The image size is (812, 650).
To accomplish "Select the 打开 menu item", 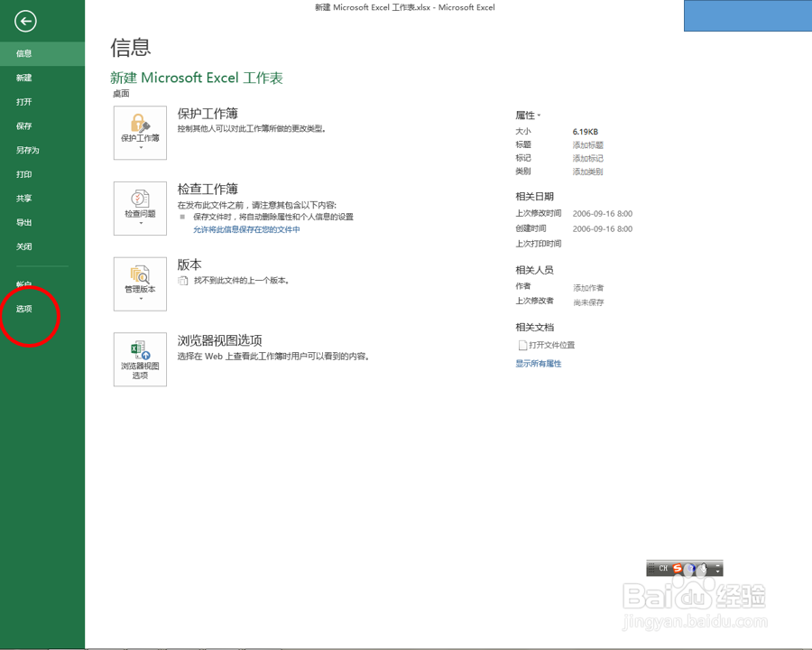I will 42,102.
